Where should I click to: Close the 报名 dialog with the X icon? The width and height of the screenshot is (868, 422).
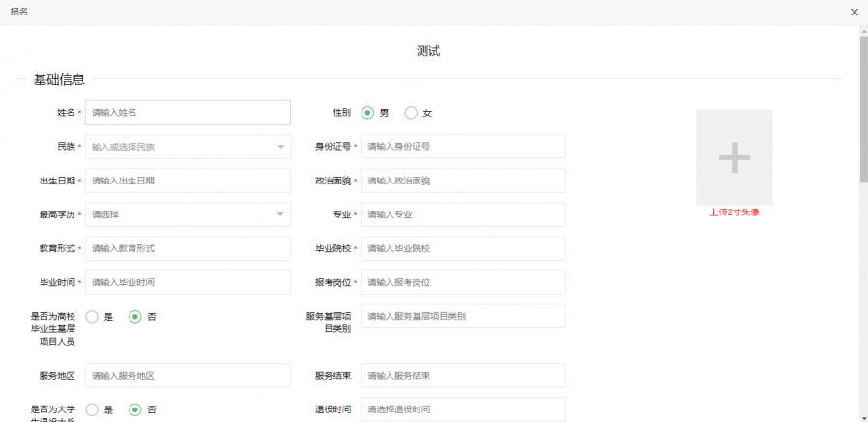pos(854,13)
